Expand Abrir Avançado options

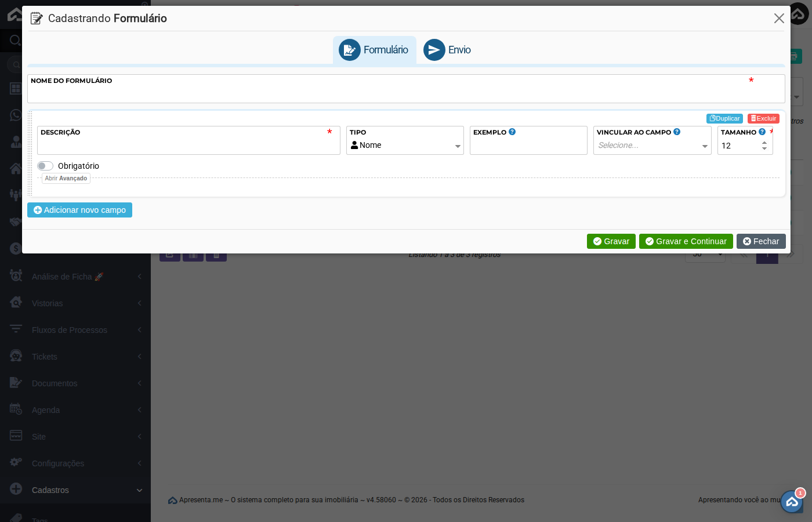[66, 179]
